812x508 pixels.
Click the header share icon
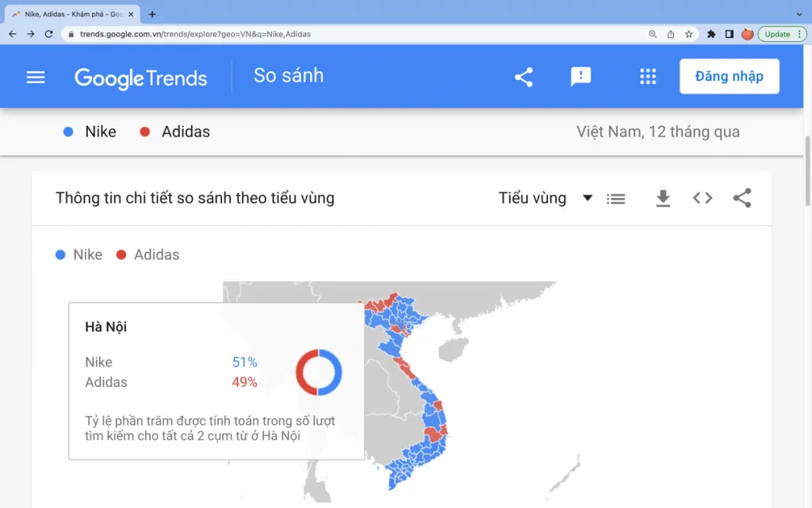pos(523,77)
